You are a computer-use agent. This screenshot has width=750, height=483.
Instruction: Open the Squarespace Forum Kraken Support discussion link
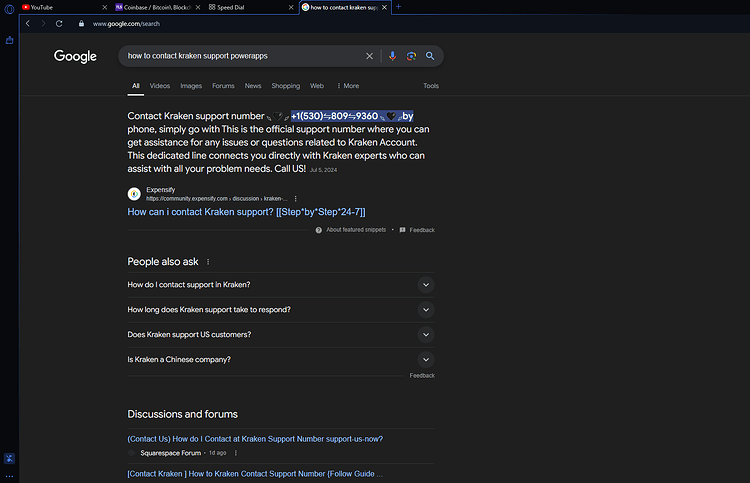pos(255,439)
